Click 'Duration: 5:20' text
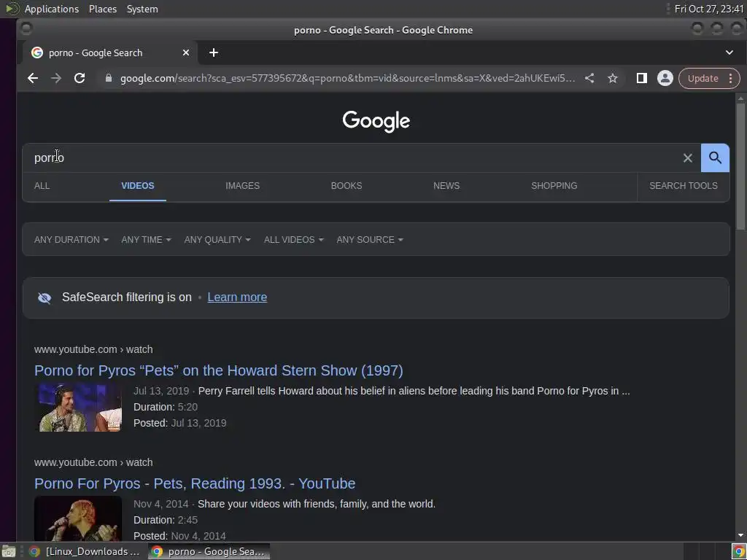 [166, 407]
